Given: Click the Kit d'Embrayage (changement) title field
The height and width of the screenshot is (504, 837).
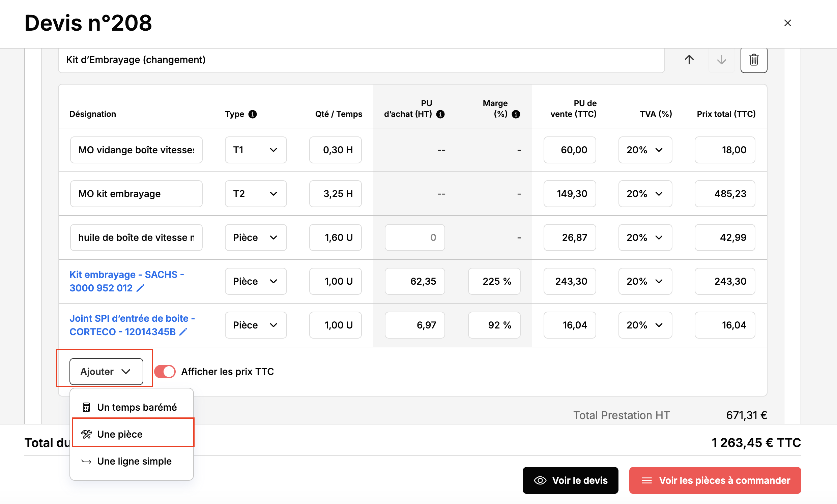Looking at the screenshot, I should coord(361,60).
